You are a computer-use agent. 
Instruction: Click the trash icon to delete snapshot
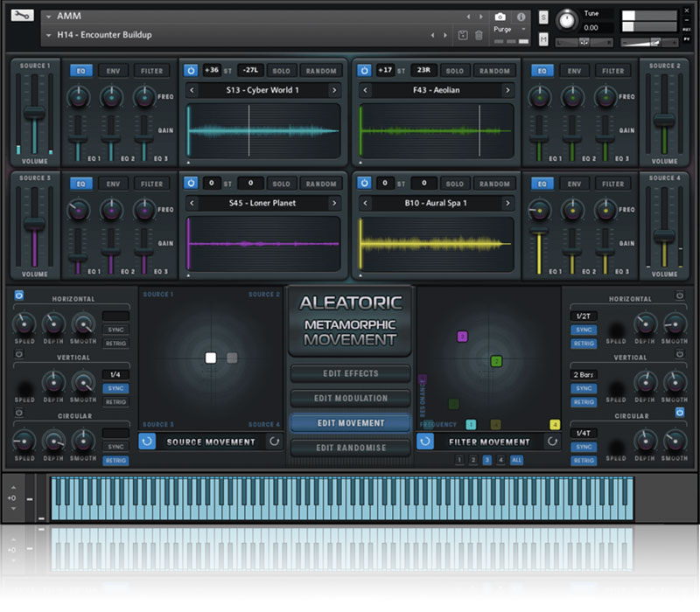(479, 35)
